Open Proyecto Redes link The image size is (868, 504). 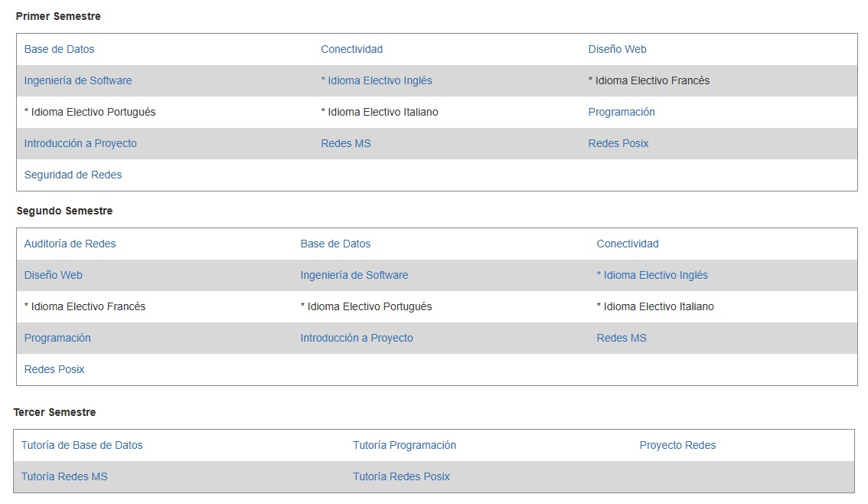(677, 445)
